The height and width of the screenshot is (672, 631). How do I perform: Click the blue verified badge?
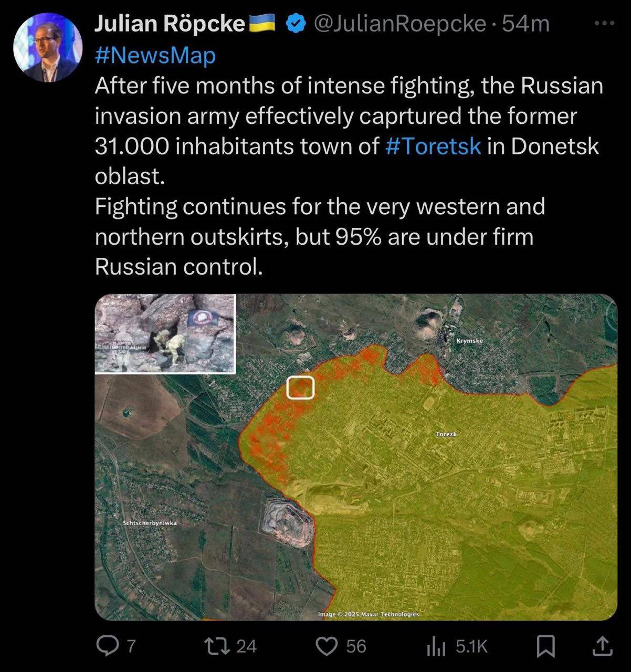296,24
